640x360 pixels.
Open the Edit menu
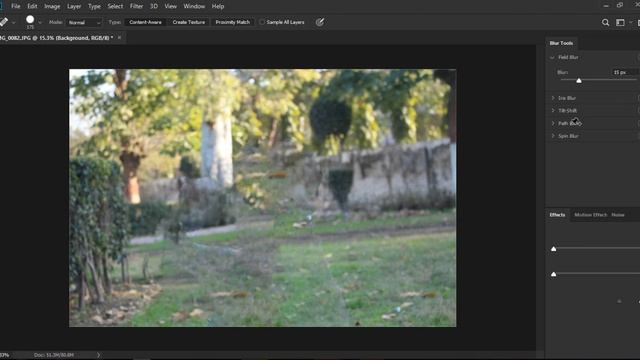click(32, 7)
